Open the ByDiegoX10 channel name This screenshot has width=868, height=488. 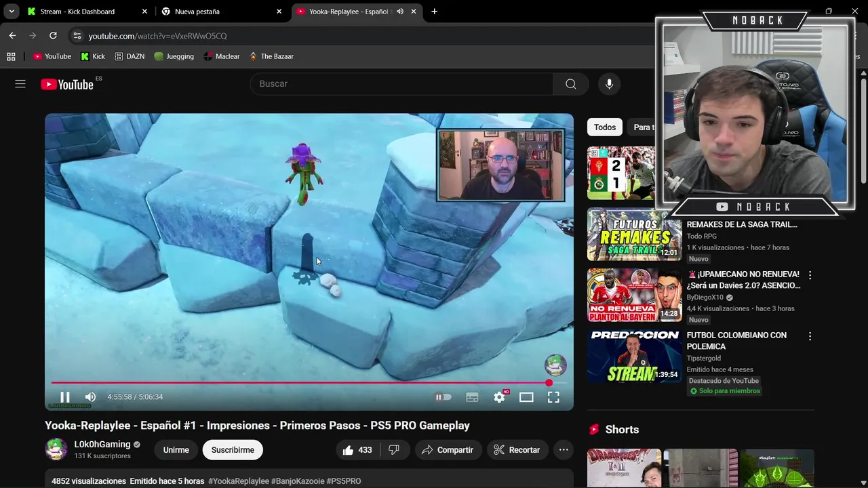[x=705, y=298]
